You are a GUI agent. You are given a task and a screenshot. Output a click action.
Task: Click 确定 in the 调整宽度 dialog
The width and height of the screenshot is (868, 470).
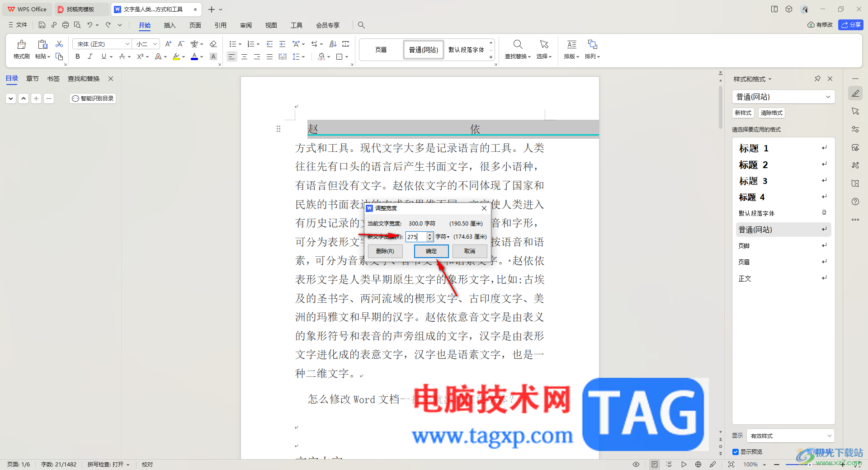(431, 251)
